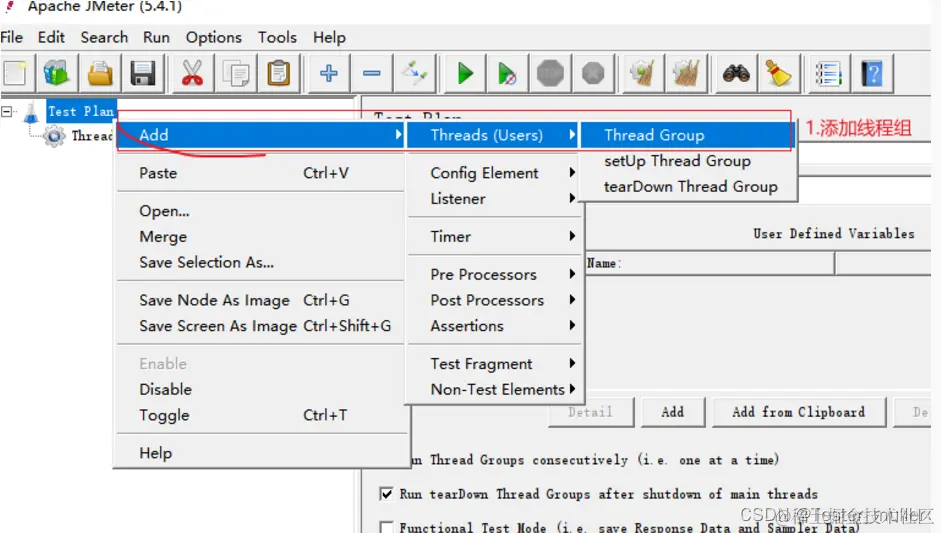The height and width of the screenshot is (533, 941).
Task: Expand all nodes with plus icon
Action: tap(328, 73)
